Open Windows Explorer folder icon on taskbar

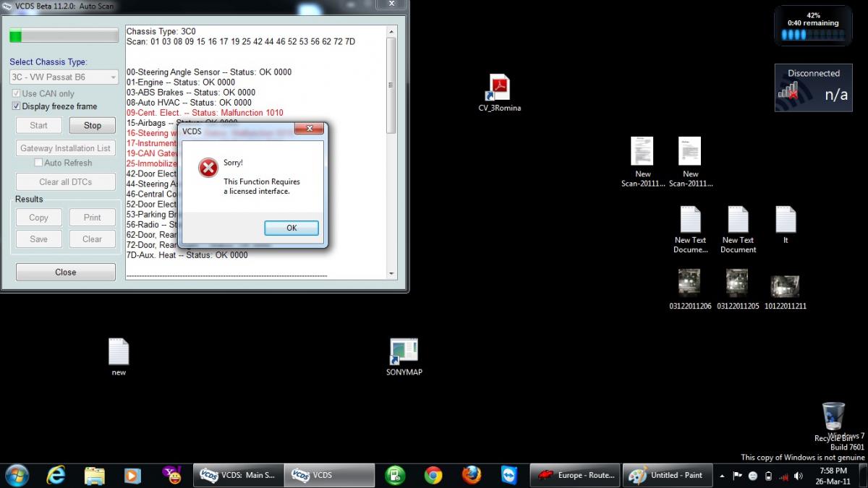coord(95,475)
